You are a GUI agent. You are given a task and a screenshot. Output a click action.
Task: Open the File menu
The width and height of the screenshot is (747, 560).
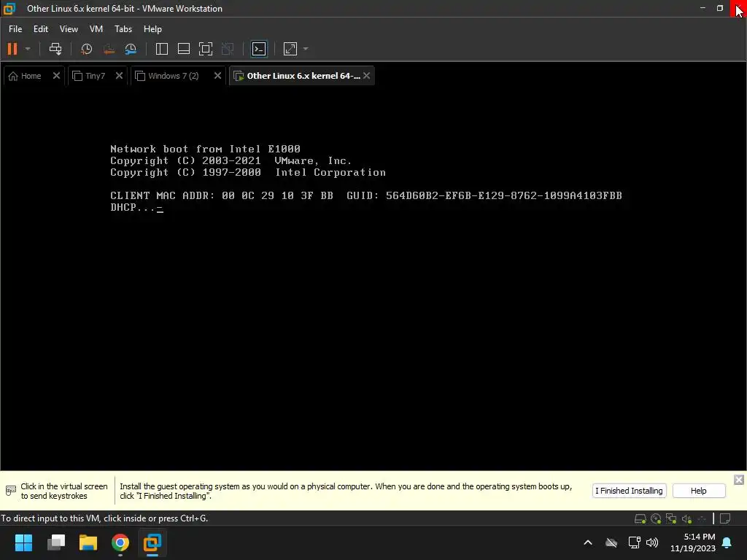[x=15, y=29]
